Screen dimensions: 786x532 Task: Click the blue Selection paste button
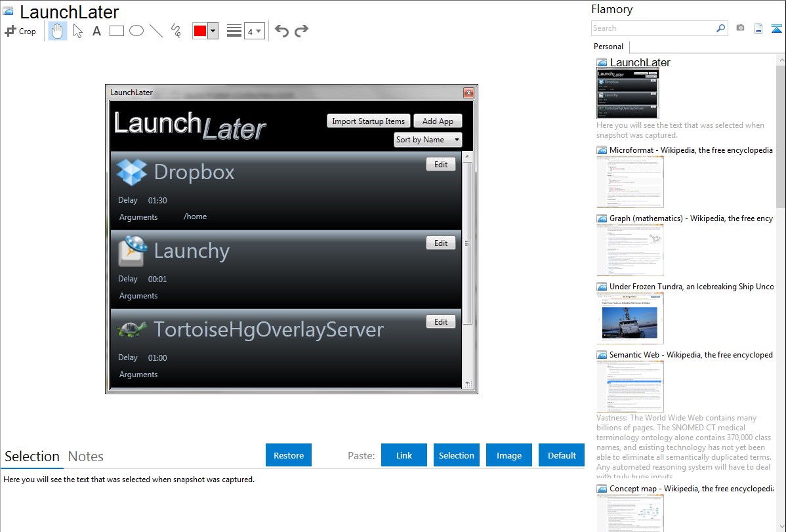pos(457,455)
